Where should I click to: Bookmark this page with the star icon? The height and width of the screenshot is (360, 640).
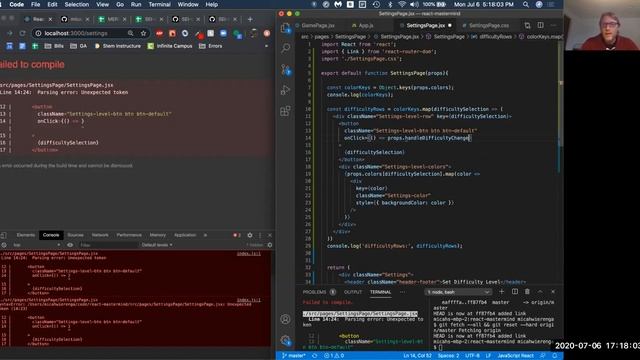point(143,33)
